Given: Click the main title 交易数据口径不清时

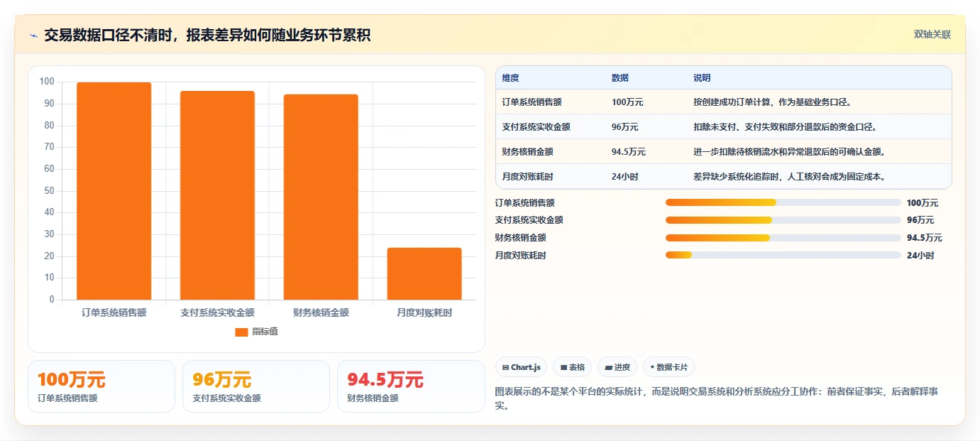Looking at the screenshot, I should click(x=207, y=35).
